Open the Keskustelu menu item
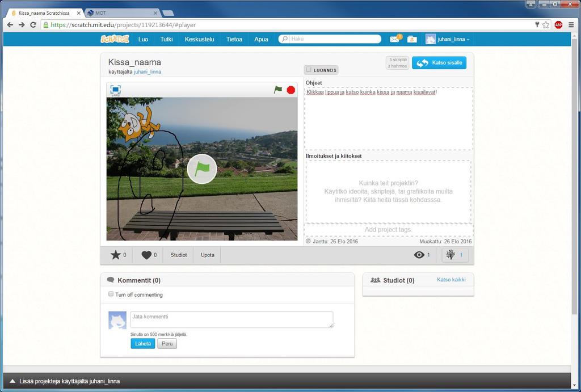Image resolution: width=581 pixels, height=392 pixels. coord(199,39)
